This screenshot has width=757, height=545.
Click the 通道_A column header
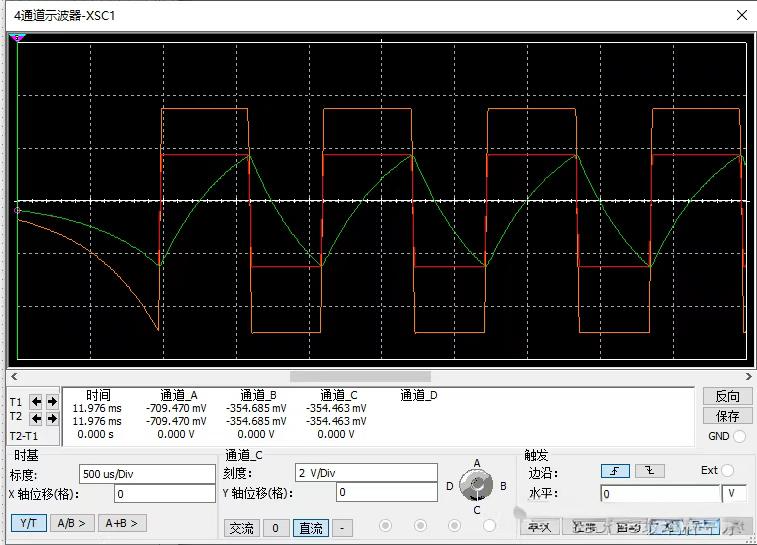(x=179, y=395)
